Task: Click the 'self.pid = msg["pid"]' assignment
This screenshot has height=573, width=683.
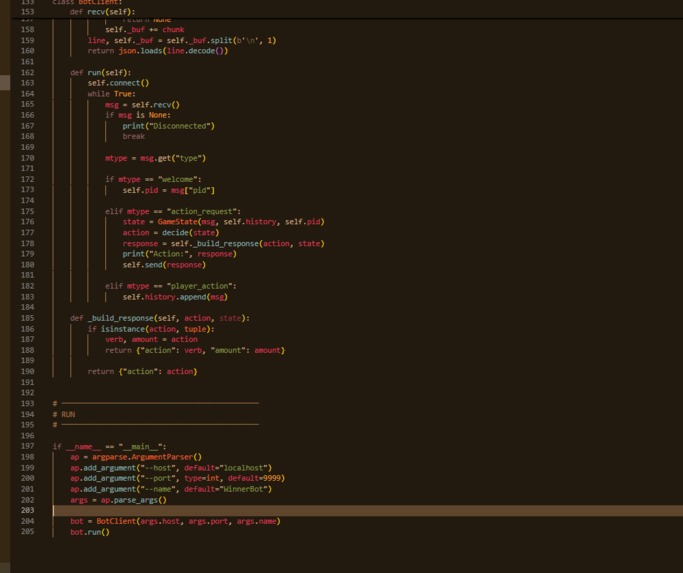Action: 168,190
